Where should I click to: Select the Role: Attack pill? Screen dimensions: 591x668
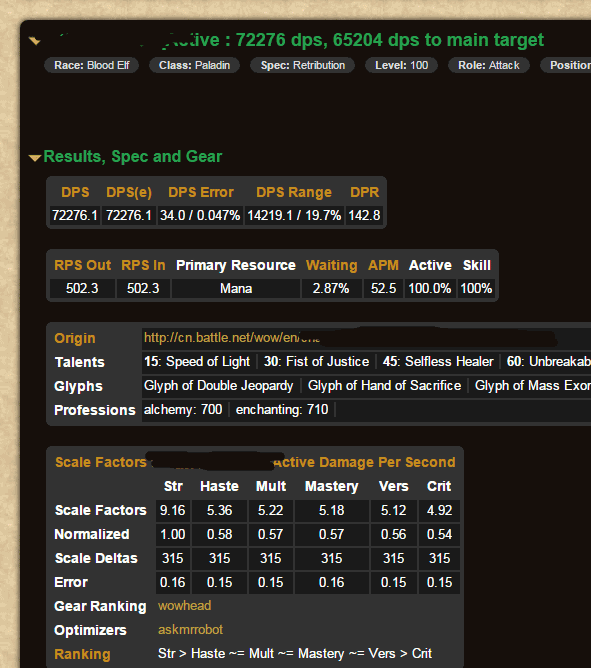[489, 65]
